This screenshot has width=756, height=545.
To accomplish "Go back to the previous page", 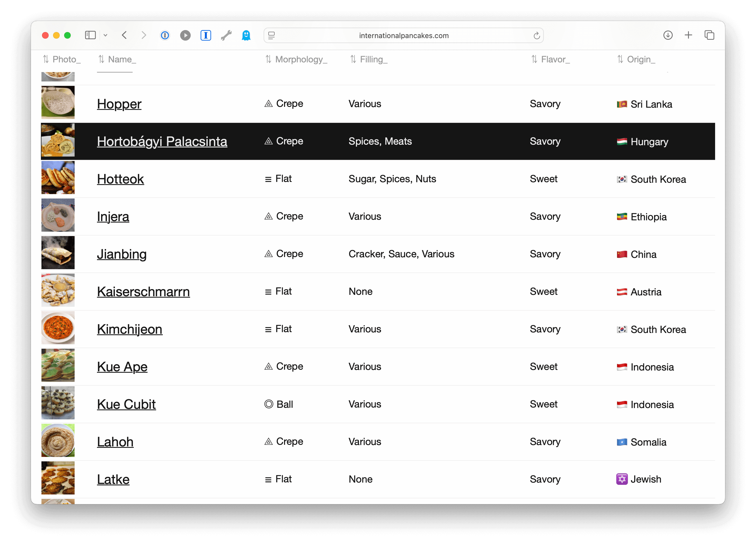I will [x=124, y=35].
